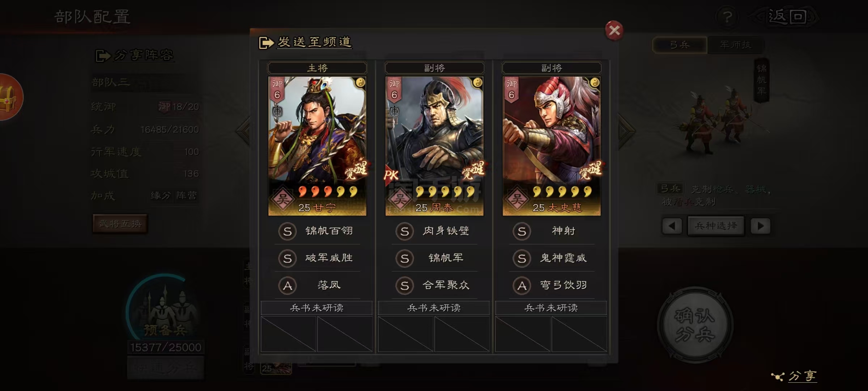Open the help question mark icon

[x=728, y=17]
